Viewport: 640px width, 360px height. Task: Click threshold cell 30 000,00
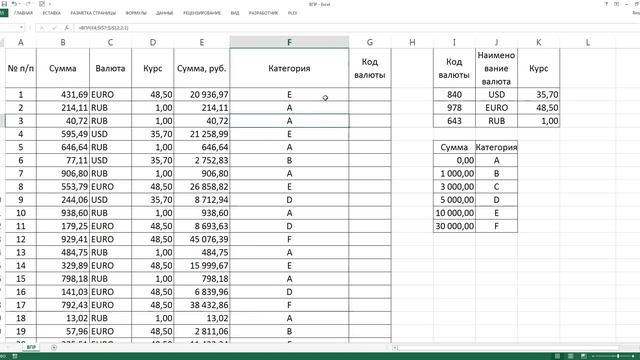(x=454, y=226)
